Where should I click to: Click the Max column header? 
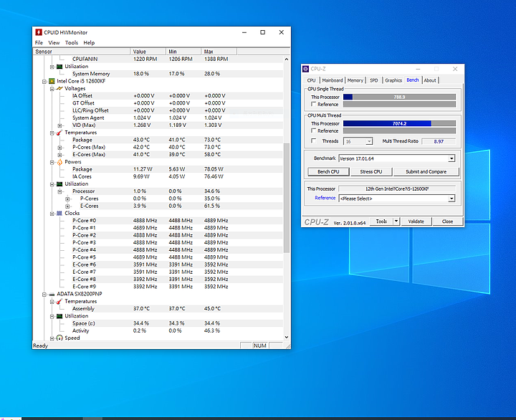point(219,52)
